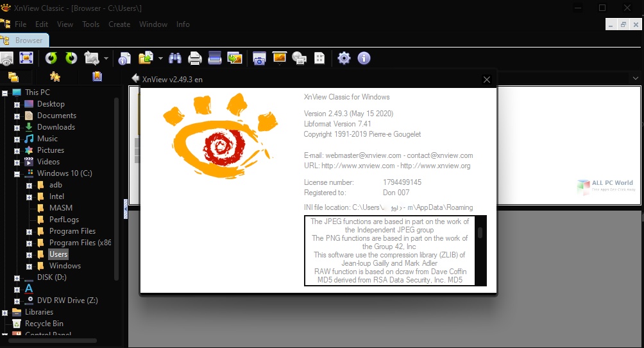
Task: Rotate image counter-clockwise with toolbar icon
Action: coord(51,58)
